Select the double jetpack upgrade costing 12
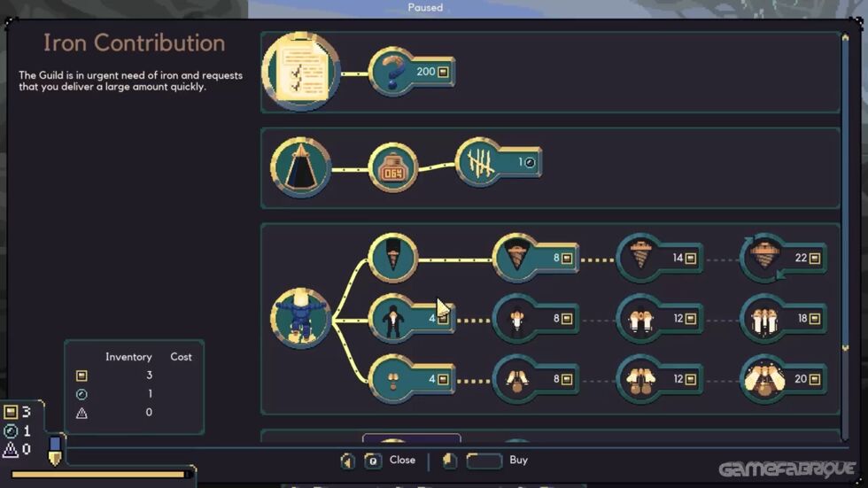868x488 pixels. point(659,319)
